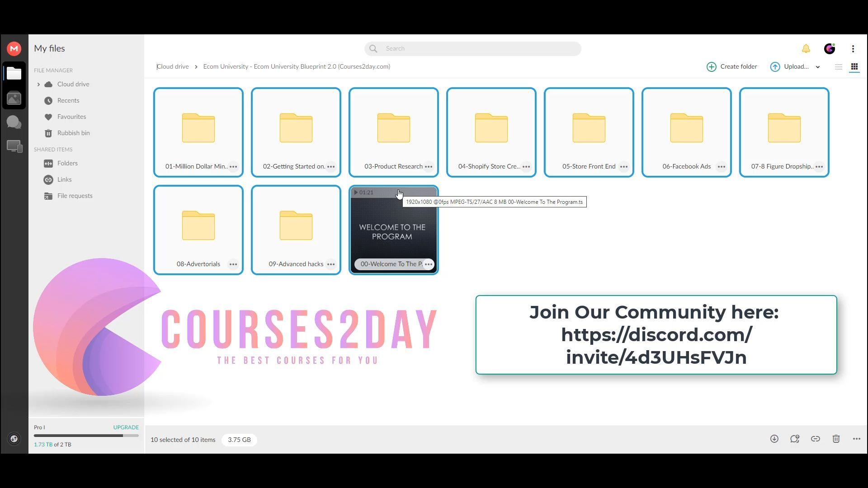Go to Cloud drive in the breadcrumb

pyautogui.click(x=173, y=66)
